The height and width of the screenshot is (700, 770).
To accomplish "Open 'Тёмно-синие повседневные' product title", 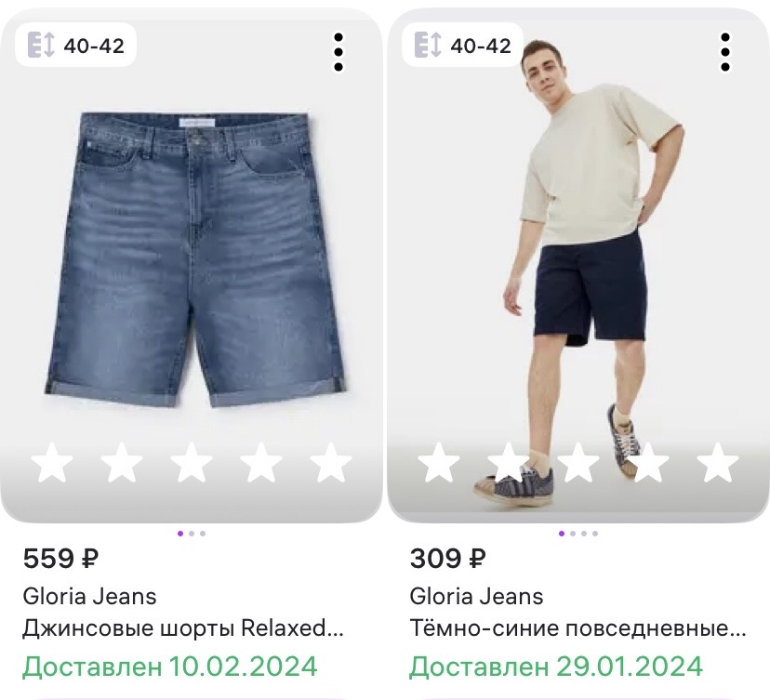I will coord(577,628).
